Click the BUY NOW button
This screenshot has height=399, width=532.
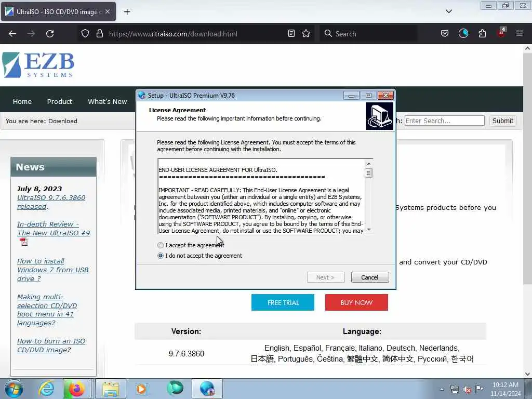tap(356, 302)
